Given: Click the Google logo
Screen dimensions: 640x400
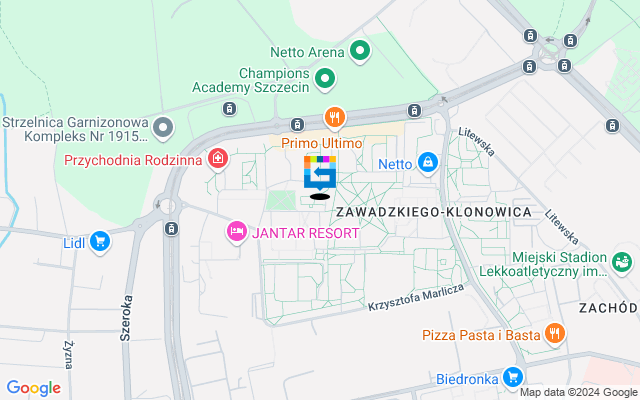Looking at the screenshot, I should (34, 388).
